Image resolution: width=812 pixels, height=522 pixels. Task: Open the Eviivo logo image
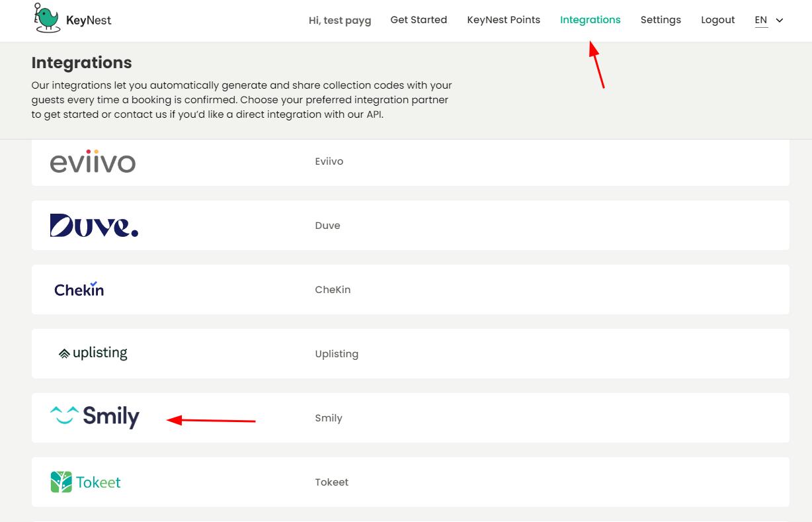93,161
